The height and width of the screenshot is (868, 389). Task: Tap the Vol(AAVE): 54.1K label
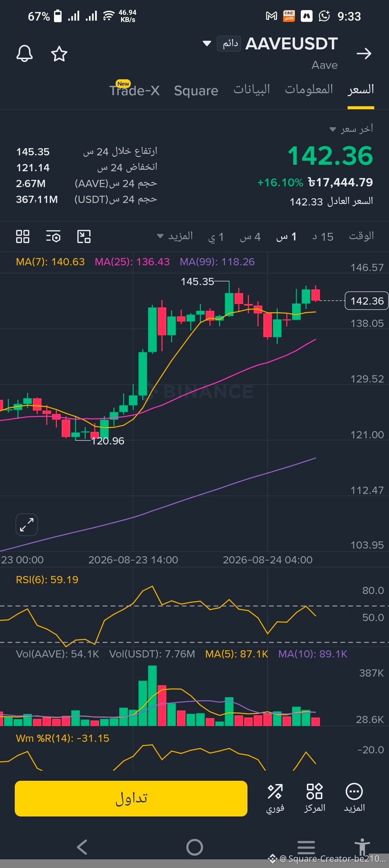[x=57, y=654]
